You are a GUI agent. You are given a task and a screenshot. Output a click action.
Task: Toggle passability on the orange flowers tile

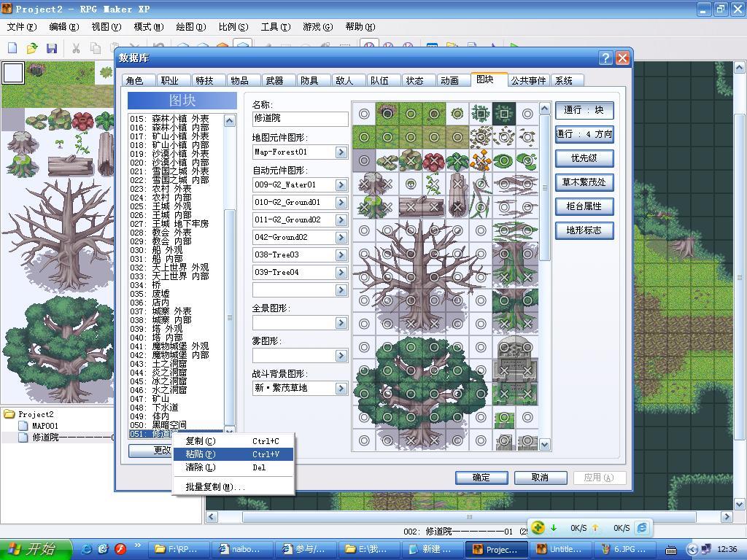coord(480,160)
